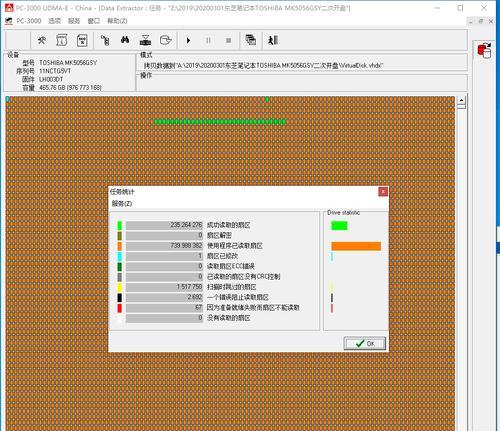The image size is (500, 431).
Task: Pause the task with the pause button
Action: pyautogui.click(x=208, y=40)
